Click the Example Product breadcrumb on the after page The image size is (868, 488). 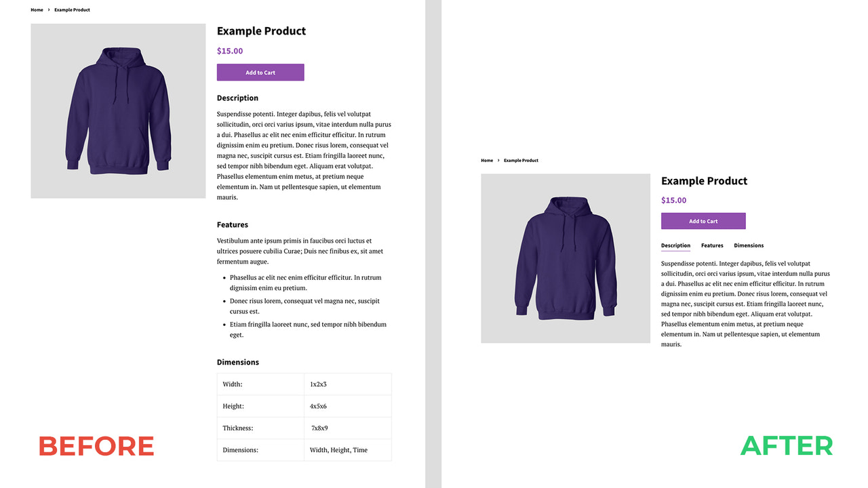tap(521, 160)
